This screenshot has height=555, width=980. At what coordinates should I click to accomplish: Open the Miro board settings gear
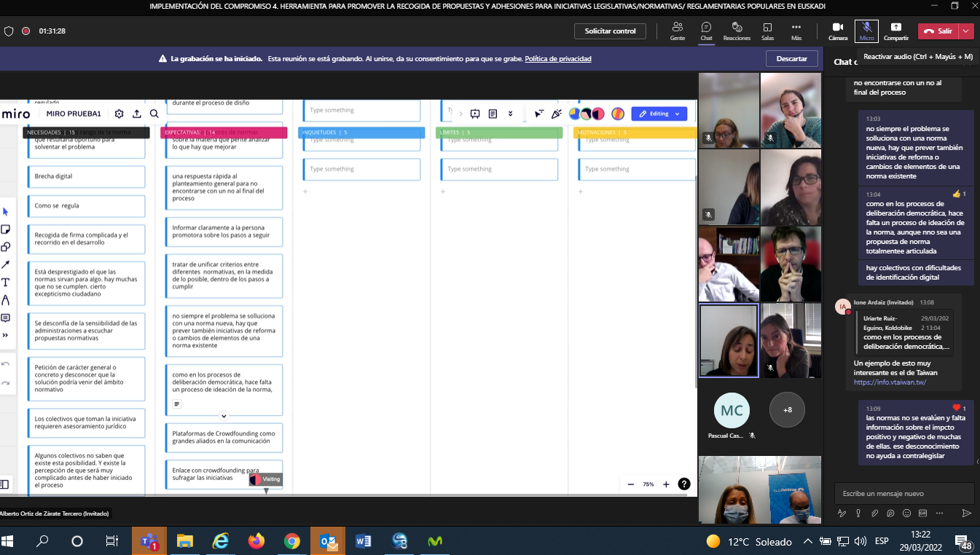click(x=119, y=114)
